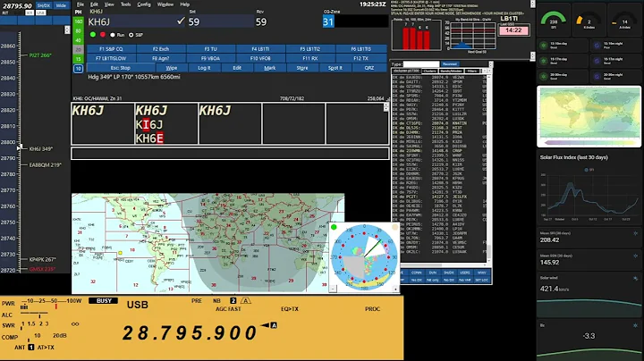Image resolution: width=644 pixels, height=361 pixels.
Task: Open the Edit menu
Action: 94,4
